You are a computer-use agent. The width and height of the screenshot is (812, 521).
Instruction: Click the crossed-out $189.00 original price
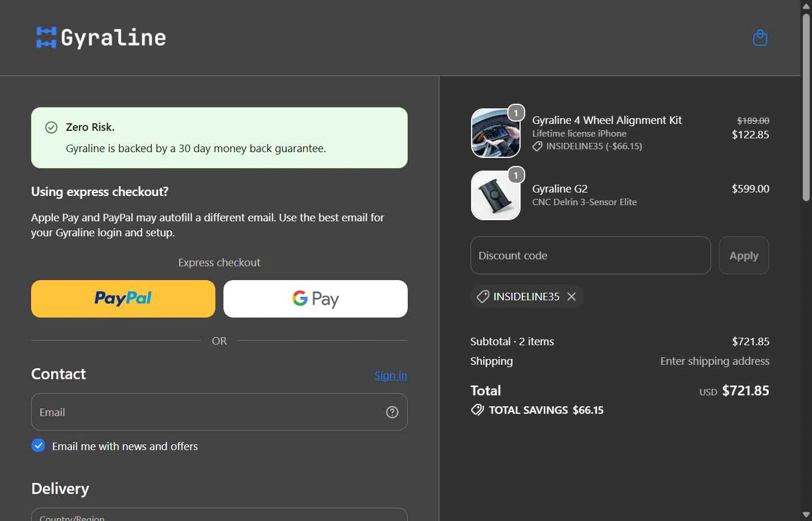753,120
